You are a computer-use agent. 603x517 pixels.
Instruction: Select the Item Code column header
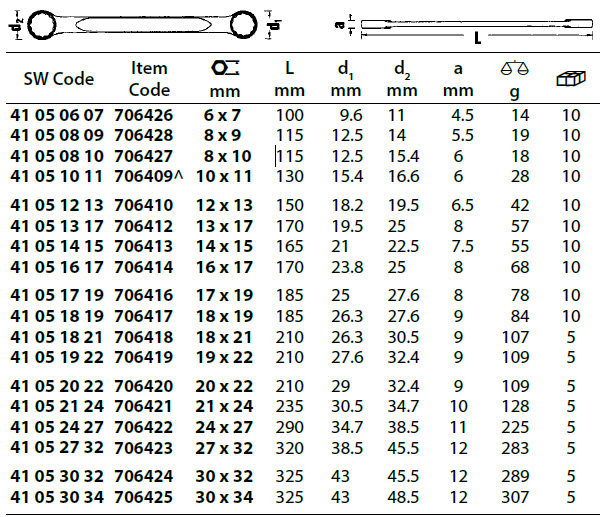click(x=149, y=78)
